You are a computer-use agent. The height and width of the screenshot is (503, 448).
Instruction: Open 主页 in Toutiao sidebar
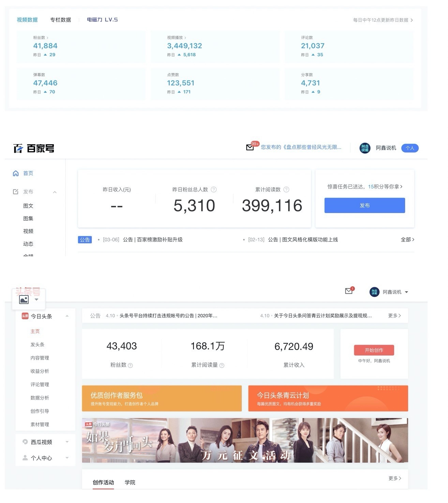click(x=35, y=331)
